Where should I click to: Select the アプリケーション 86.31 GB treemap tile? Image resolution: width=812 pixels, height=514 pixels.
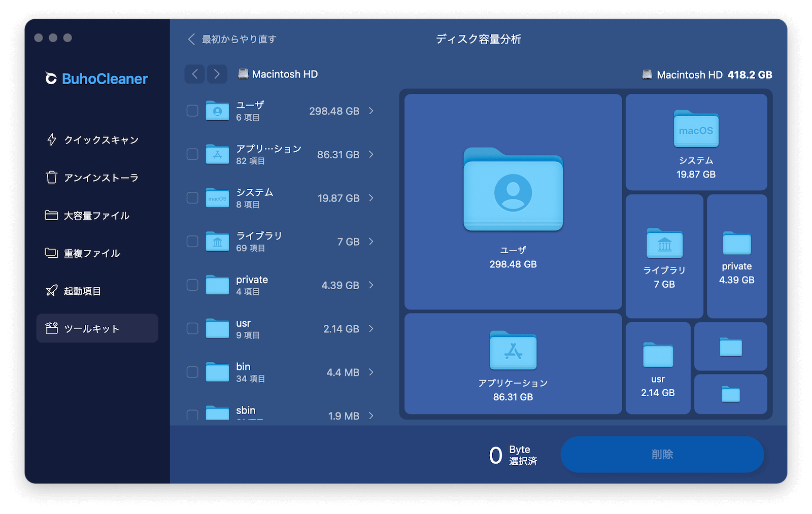pyautogui.click(x=513, y=363)
